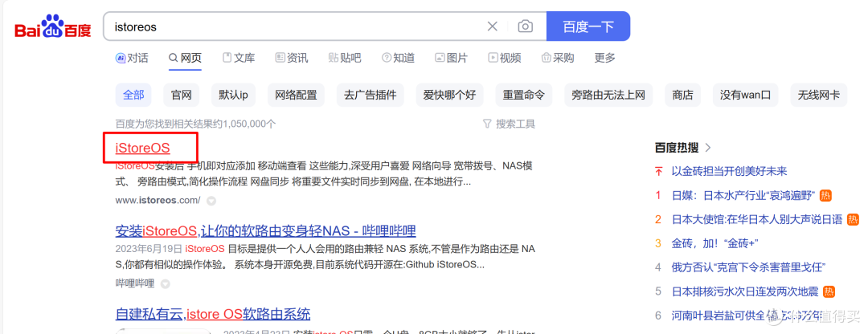This screenshot has height=334, width=868.
Task: Open the 知道 tab
Action: pyautogui.click(x=398, y=58)
